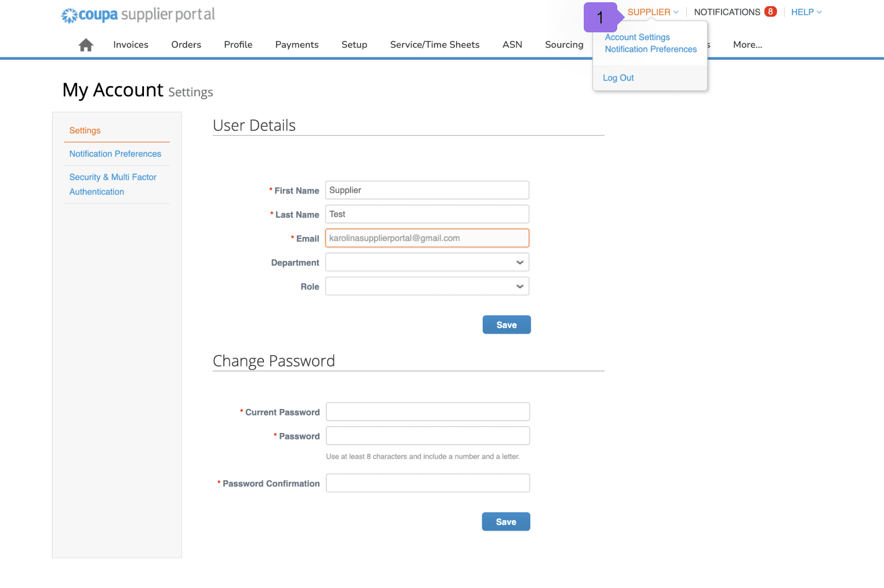Open the More... navigation menu
Viewport: 884px width, 588px height.
[x=747, y=45]
